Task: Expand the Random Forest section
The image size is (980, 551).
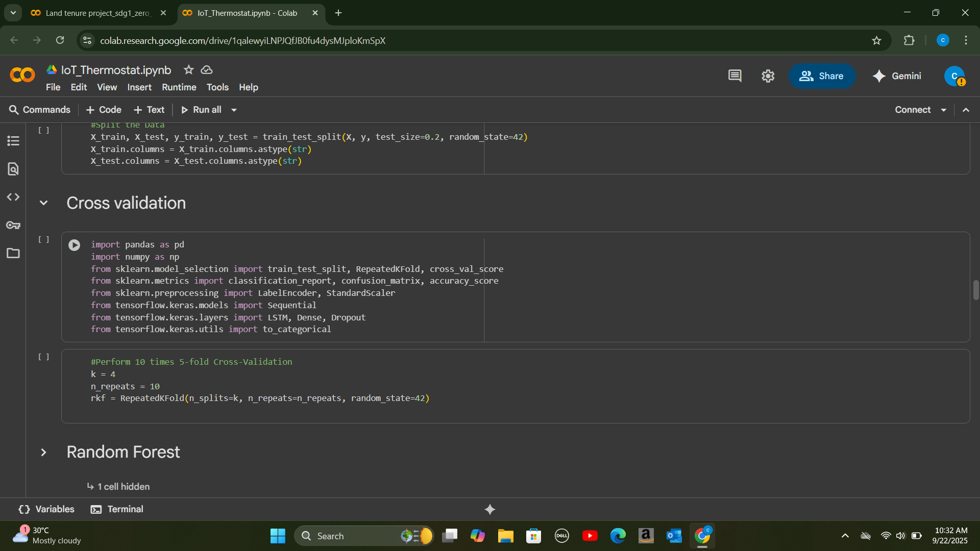Action: click(x=44, y=452)
